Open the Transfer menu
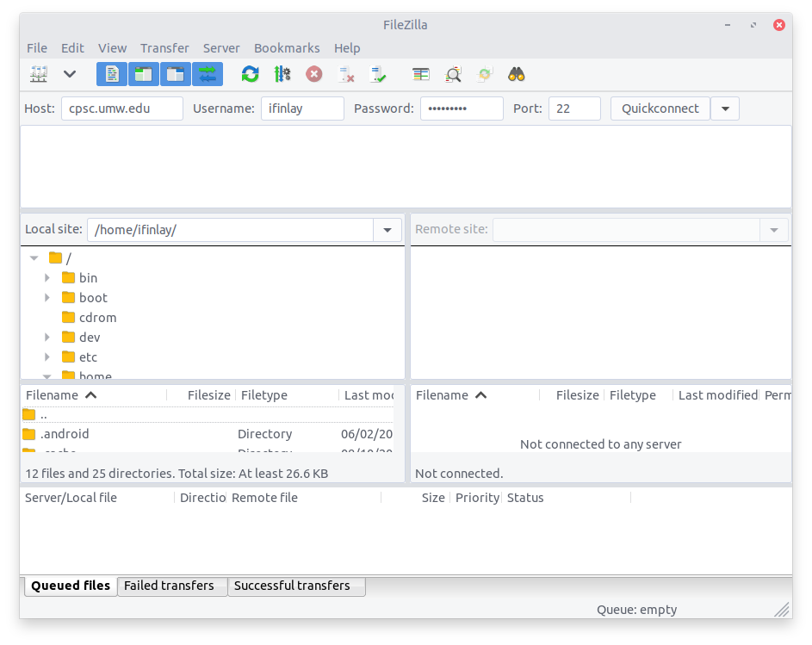Screen dimensions: 812x645 click(164, 48)
